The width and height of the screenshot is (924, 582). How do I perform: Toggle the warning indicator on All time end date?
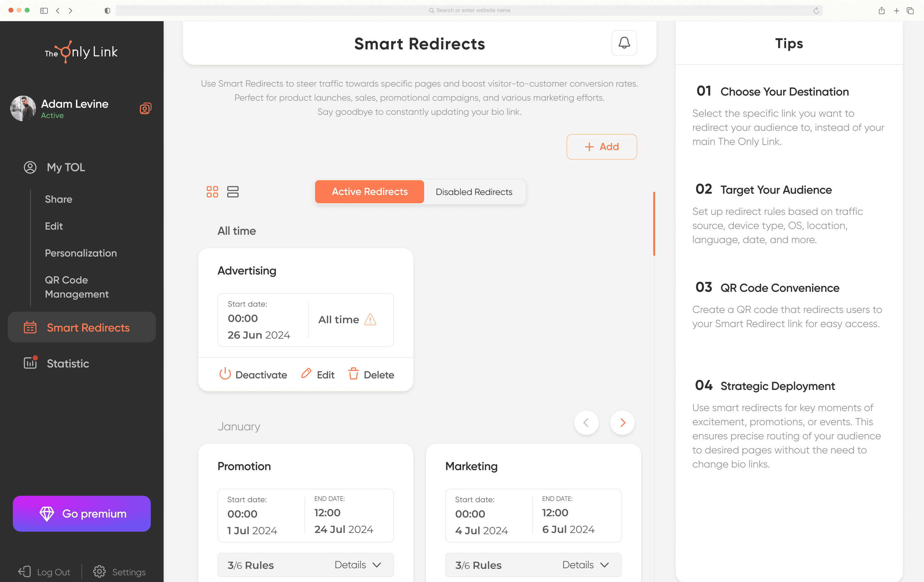click(x=370, y=319)
